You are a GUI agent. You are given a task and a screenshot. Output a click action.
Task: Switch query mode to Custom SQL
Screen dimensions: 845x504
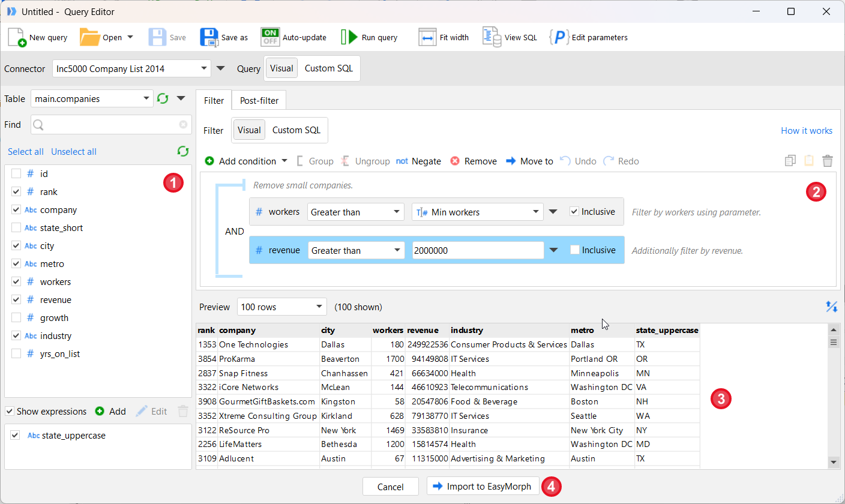(329, 68)
